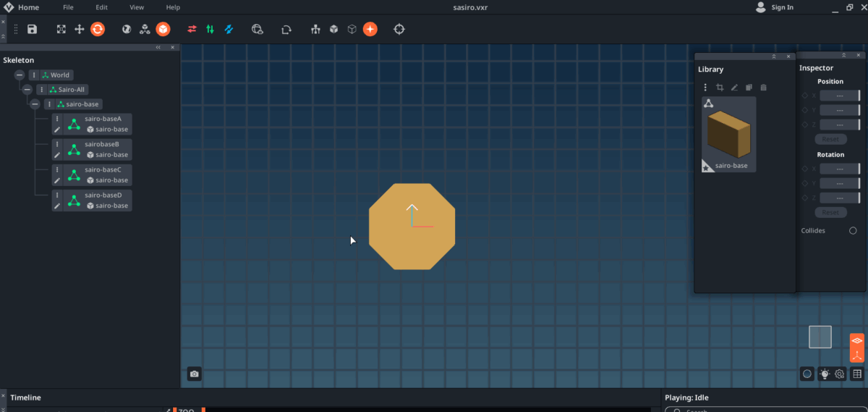Click the orange sparkle/plus toolbar button
Image resolution: width=868 pixels, height=412 pixels.
tap(370, 29)
